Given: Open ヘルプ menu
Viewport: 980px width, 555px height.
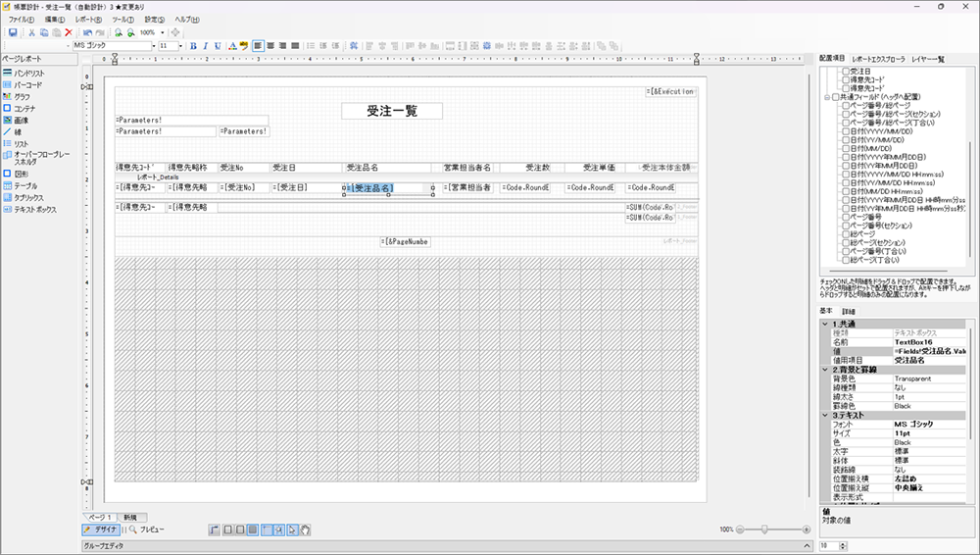Looking at the screenshot, I should [x=187, y=20].
